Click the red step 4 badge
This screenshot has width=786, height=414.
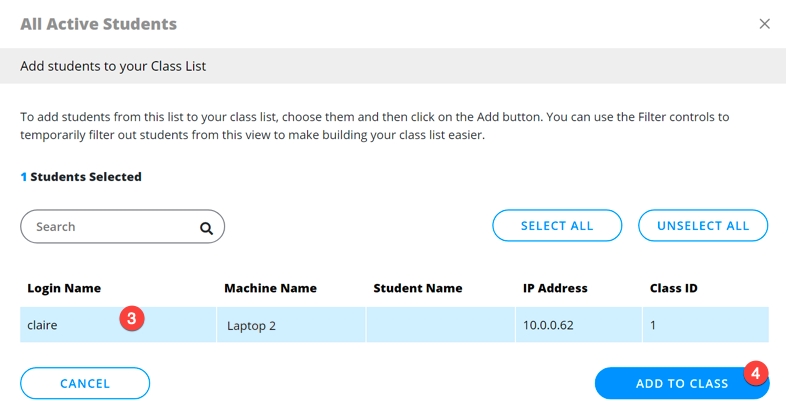(x=756, y=374)
